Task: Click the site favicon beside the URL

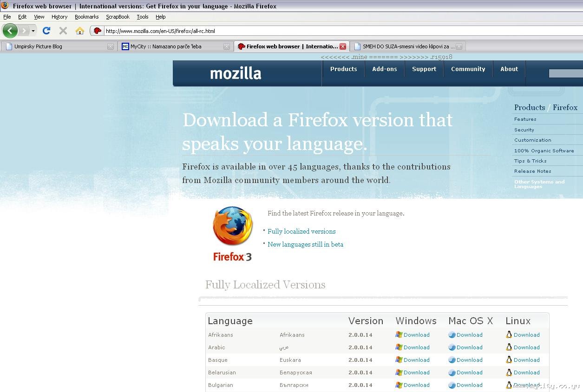Action: coord(98,31)
